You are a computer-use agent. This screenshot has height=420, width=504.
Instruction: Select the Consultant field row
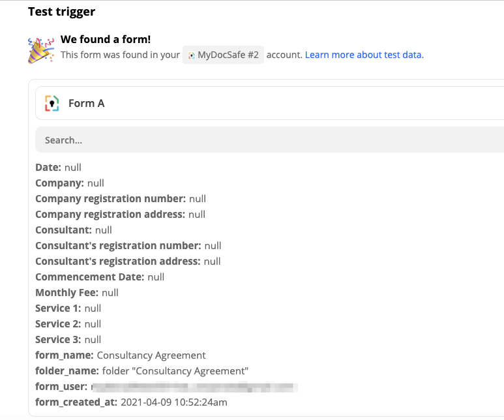[74, 230]
